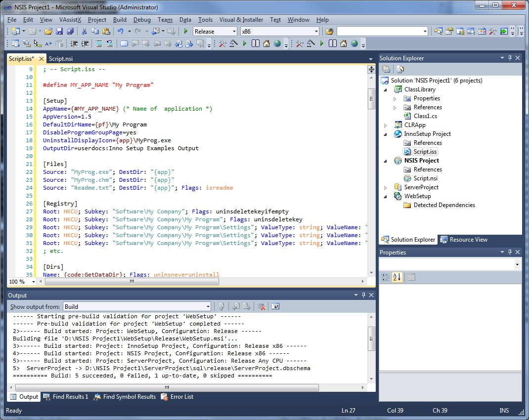This screenshot has height=420, width=529.
Task: Close the Script.iss editor tab
Action: pyautogui.click(x=42, y=59)
